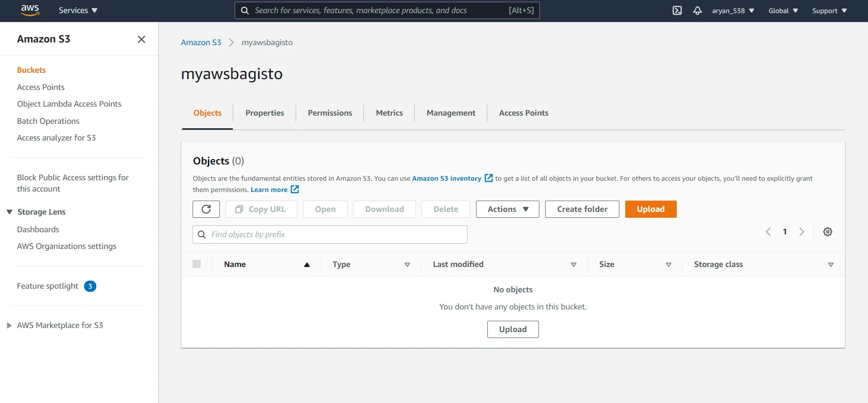Click the Storage class column header
This screenshot has width=868, height=403.
point(718,264)
